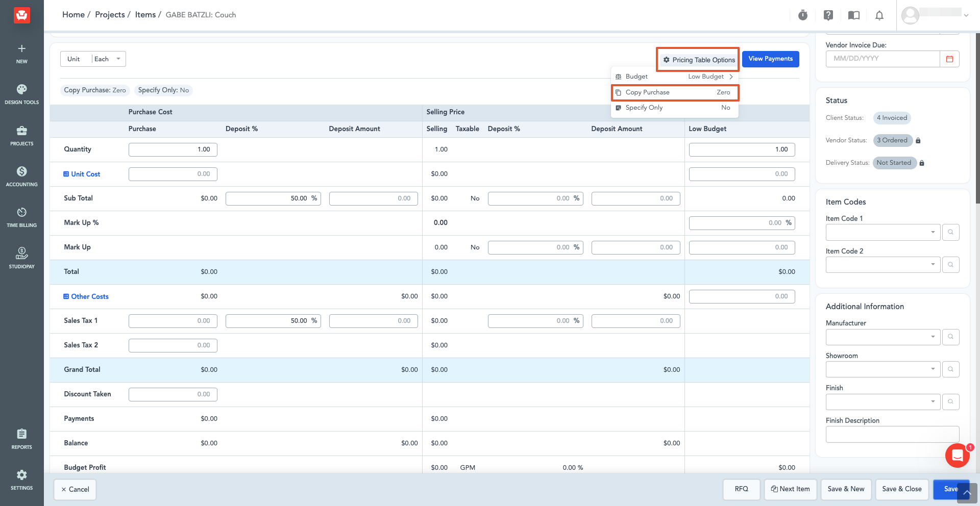The image size is (980, 506).
Task: Open the timer stopwatch icon
Action: point(803,15)
